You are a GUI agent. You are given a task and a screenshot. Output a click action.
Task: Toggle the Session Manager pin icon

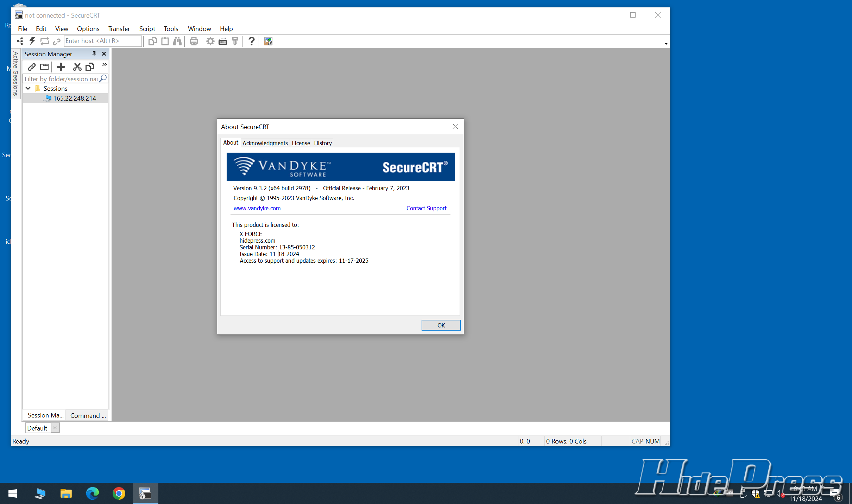point(94,54)
